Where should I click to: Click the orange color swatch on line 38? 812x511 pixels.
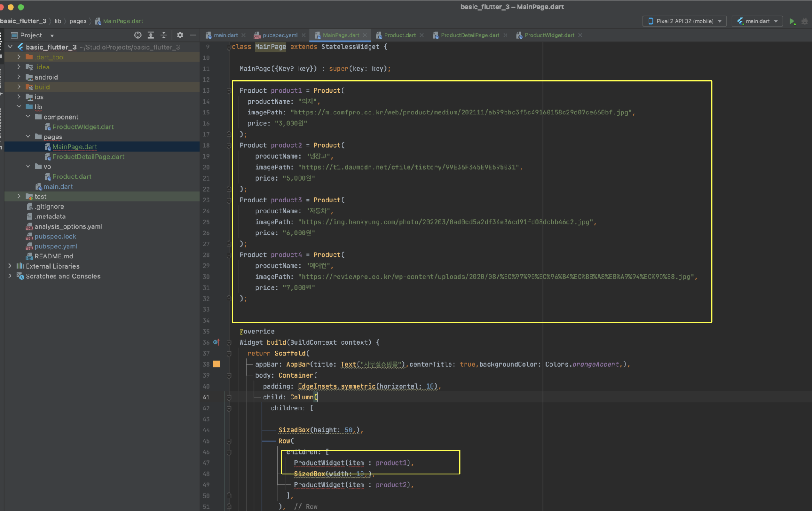point(216,364)
